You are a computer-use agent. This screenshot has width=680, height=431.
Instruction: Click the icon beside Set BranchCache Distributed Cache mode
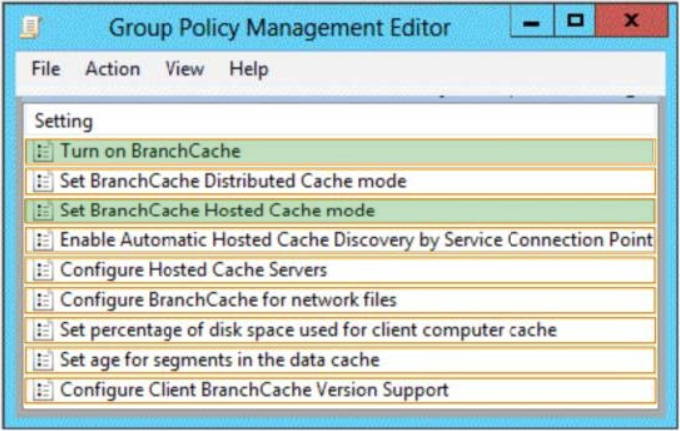click(43, 181)
